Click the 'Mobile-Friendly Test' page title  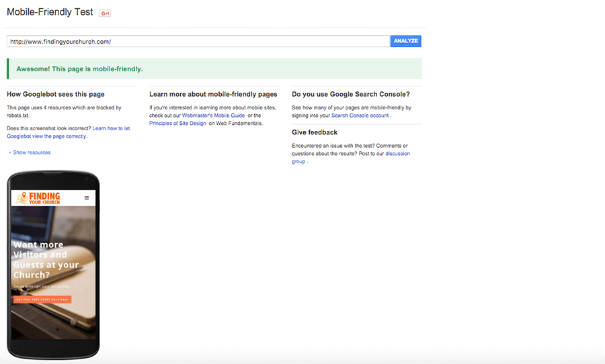tap(50, 12)
